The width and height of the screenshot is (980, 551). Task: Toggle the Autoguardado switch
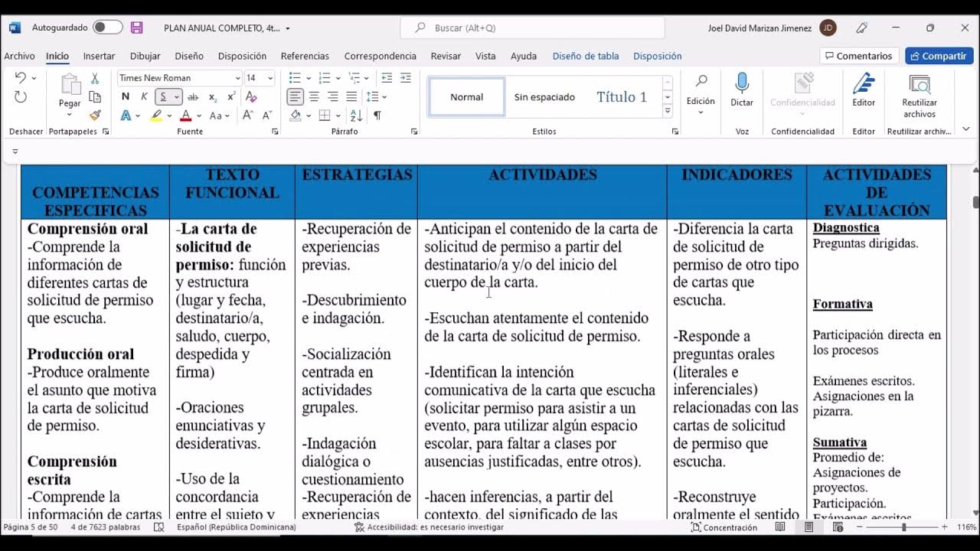click(108, 28)
